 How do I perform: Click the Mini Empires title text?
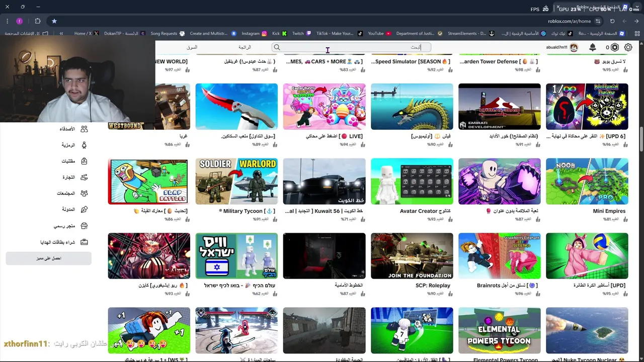[x=609, y=211]
